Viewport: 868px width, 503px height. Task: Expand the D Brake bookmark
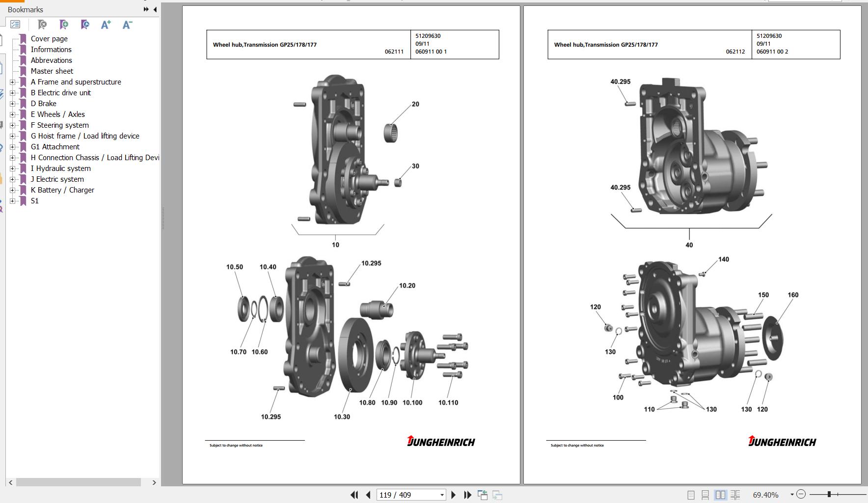click(13, 104)
